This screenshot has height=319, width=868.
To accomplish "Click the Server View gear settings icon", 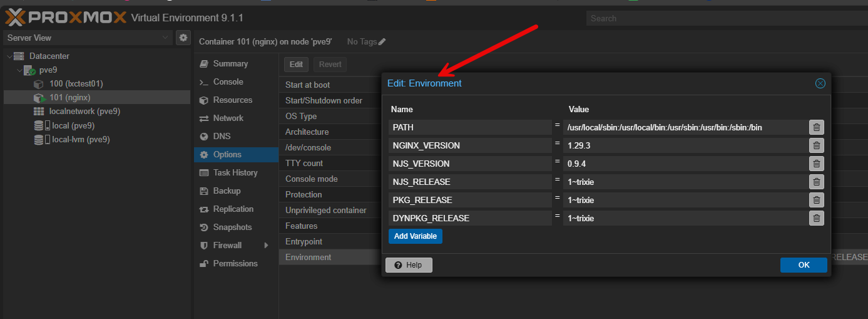I will [183, 38].
